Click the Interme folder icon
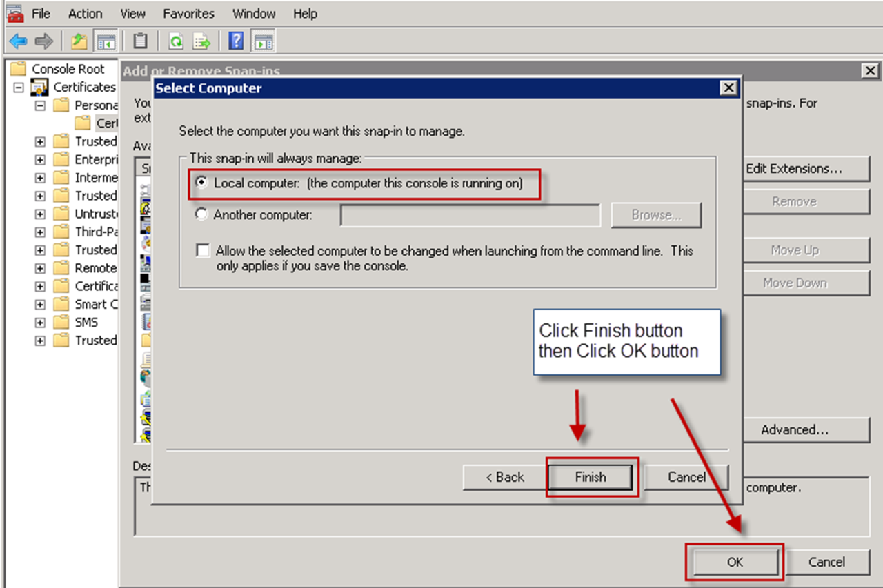This screenshot has width=883, height=588. pyautogui.click(x=62, y=177)
